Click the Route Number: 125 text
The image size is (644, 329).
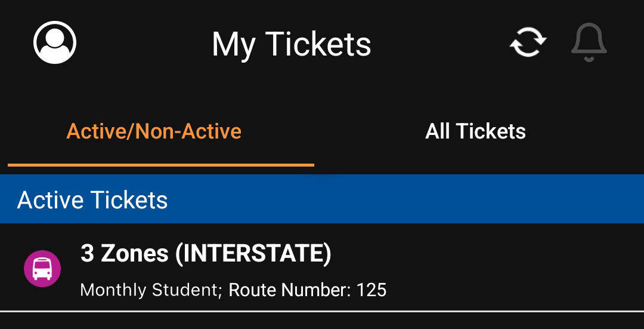click(x=307, y=290)
